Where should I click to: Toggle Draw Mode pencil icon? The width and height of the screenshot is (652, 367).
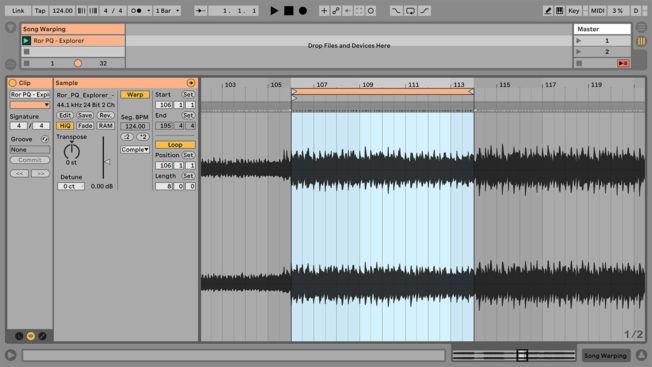(548, 11)
